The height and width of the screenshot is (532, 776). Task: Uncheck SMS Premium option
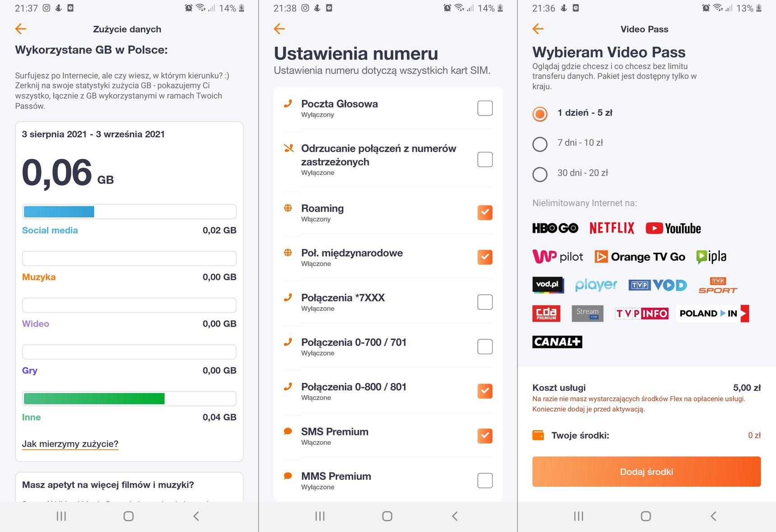485,436
